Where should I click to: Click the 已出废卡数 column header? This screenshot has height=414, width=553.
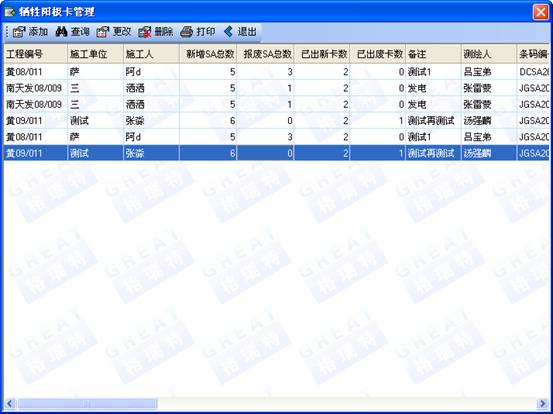point(377,54)
